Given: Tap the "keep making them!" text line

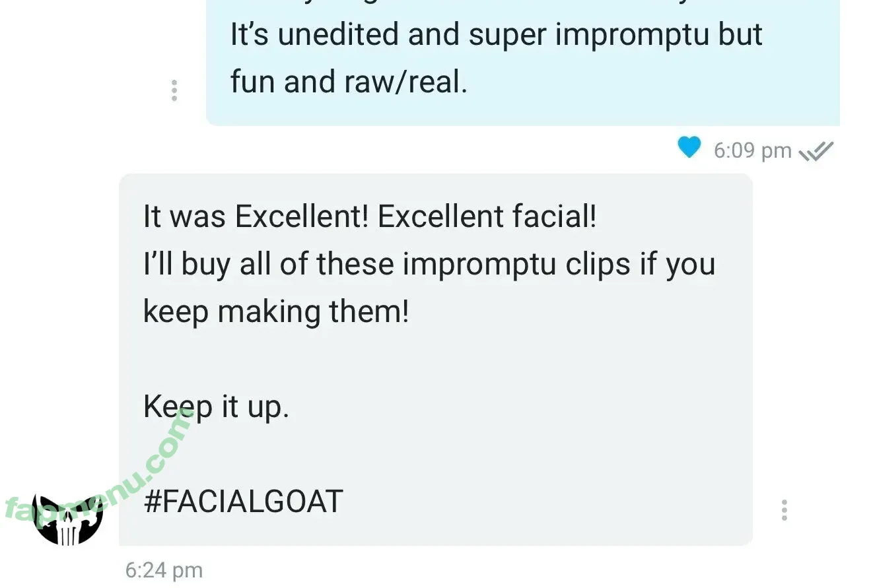Looking at the screenshot, I should pos(276,311).
